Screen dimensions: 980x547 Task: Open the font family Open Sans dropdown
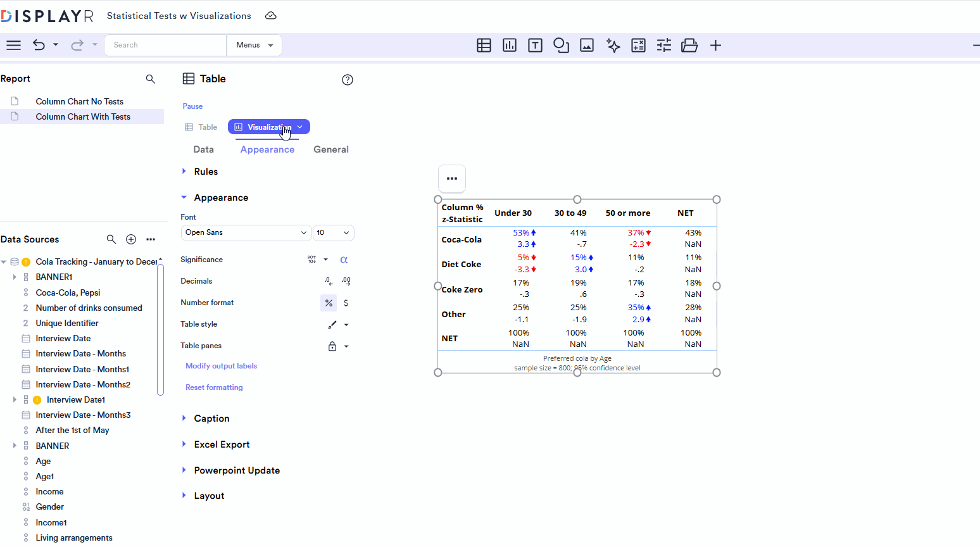246,233
